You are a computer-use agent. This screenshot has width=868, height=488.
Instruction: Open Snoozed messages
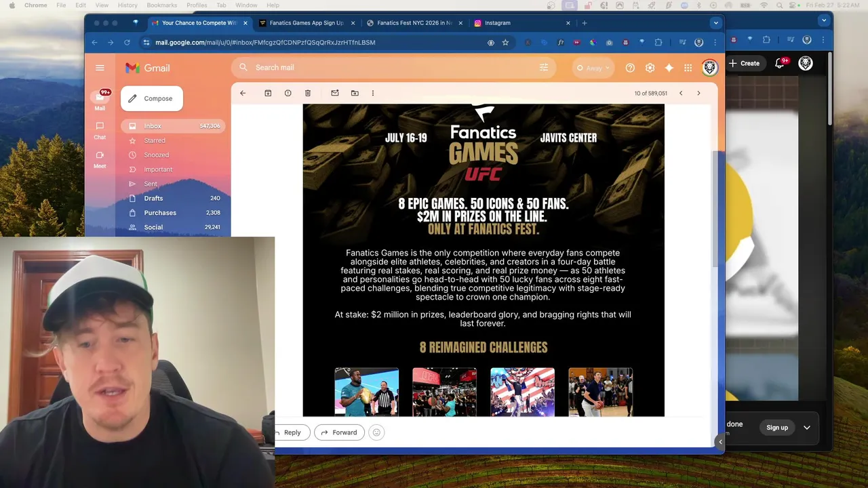click(174, 155)
